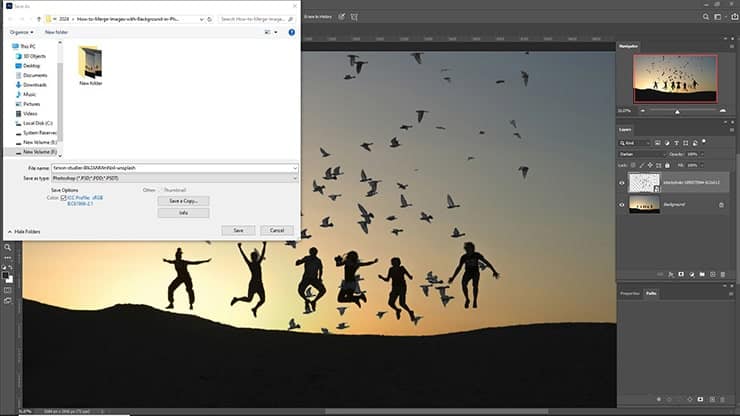Click the Save button
The height and width of the screenshot is (416, 740).
coord(238,230)
